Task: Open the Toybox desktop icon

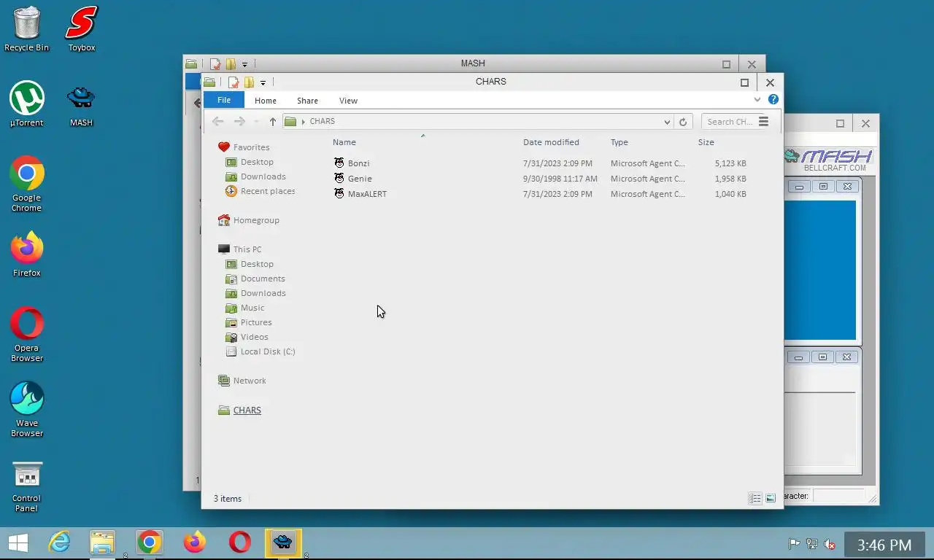Action: [82, 30]
